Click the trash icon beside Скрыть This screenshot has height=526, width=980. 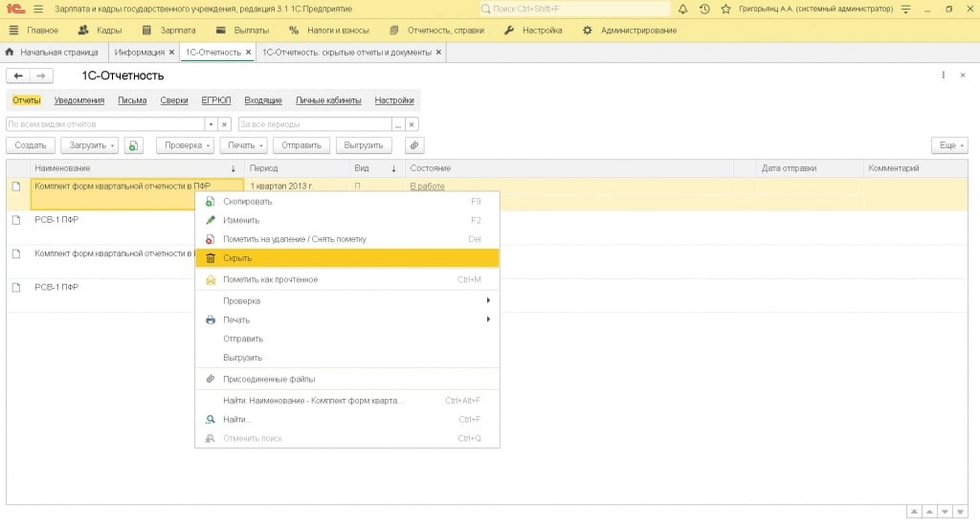click(x=211, y=258)
